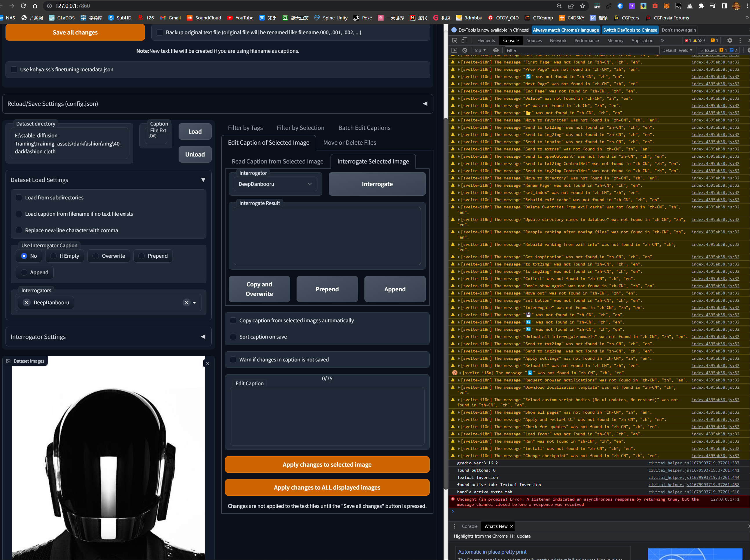This screenshot has height=560, width=750.
Task: Open DevTools settings gear icon
Action: click(730, 40)
